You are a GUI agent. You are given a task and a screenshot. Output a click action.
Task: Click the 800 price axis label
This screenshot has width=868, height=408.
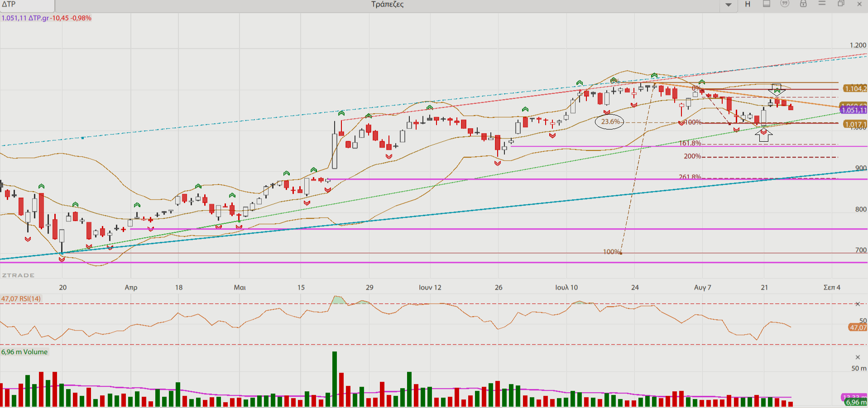[x=861, y=209]
